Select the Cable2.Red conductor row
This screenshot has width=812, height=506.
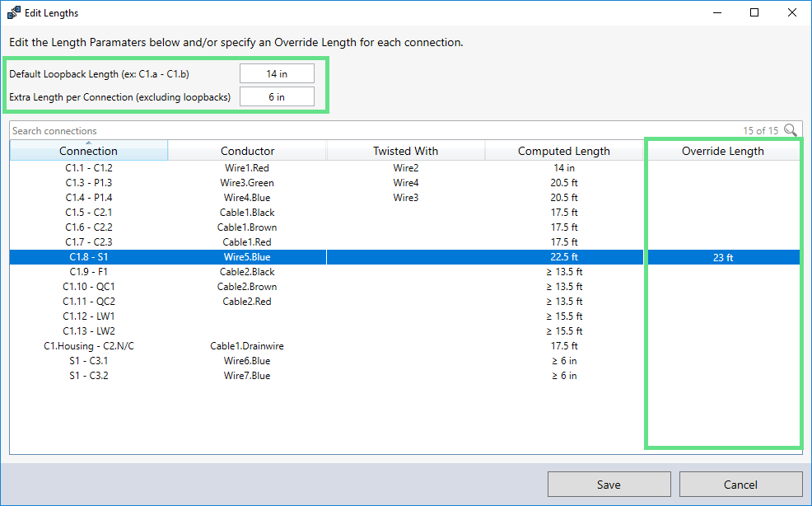tap(247, 302)
